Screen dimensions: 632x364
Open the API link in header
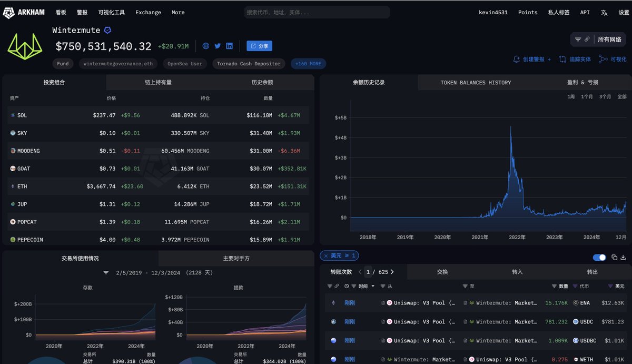coord(585,12)
